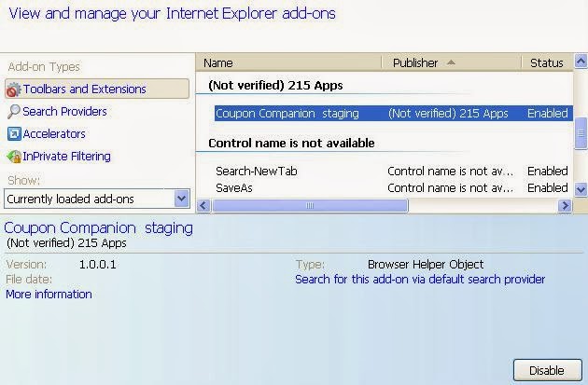The image size is (588, 385).
Task: Click the vertical scrollbar down arrow
Action: (x=581, y=189)
